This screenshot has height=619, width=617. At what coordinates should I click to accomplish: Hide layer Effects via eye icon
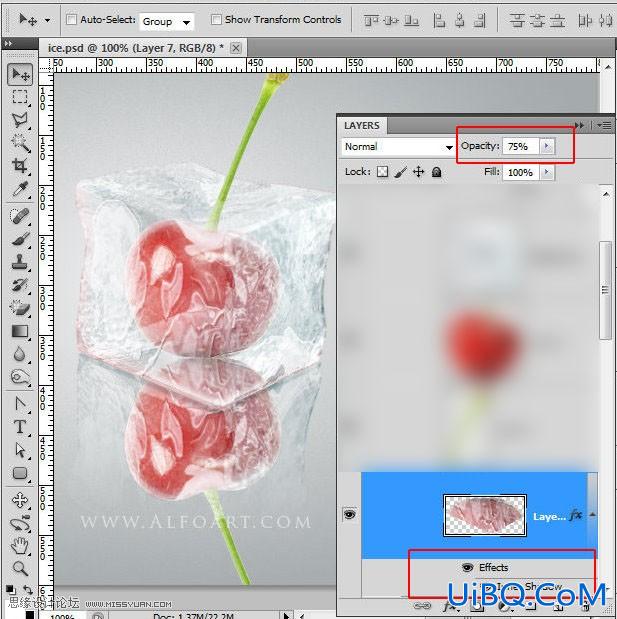coord(467,567)
